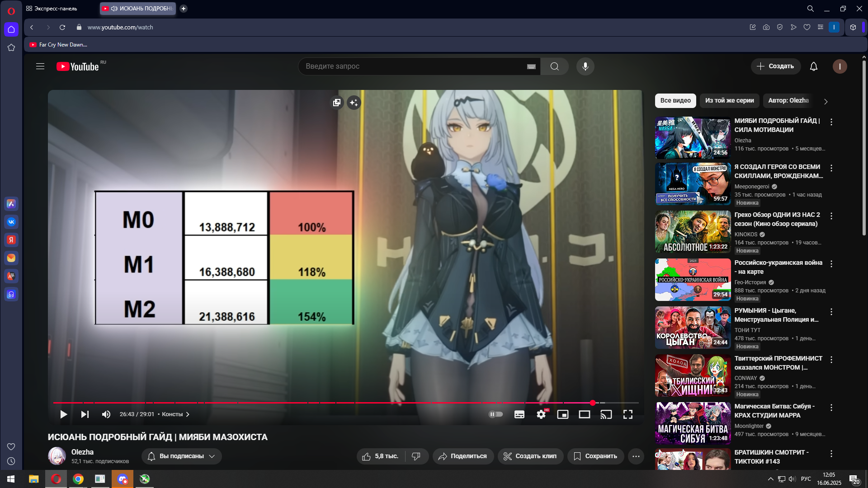Go back in Opera browser
868x488 pixels.
click(32, 28)
